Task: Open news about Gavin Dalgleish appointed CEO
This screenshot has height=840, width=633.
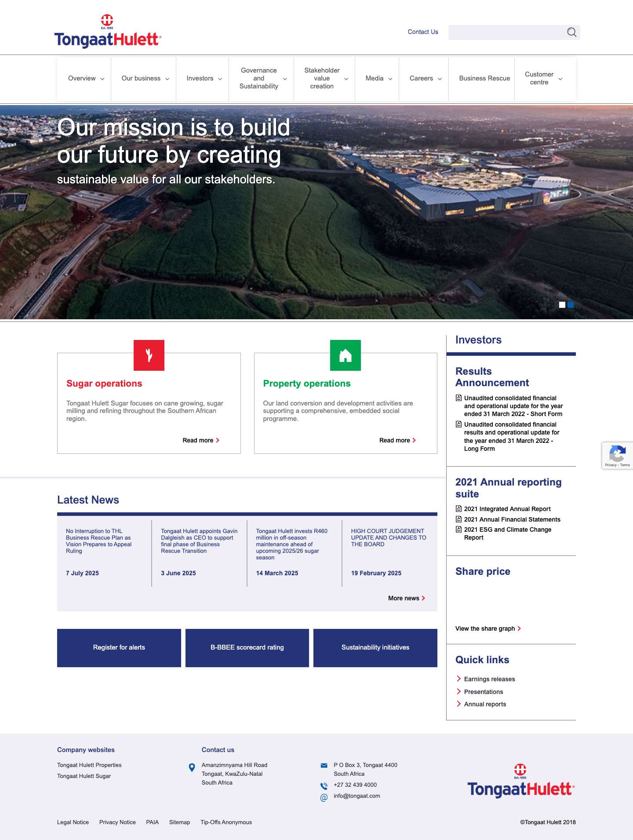Action: [199, 541]
